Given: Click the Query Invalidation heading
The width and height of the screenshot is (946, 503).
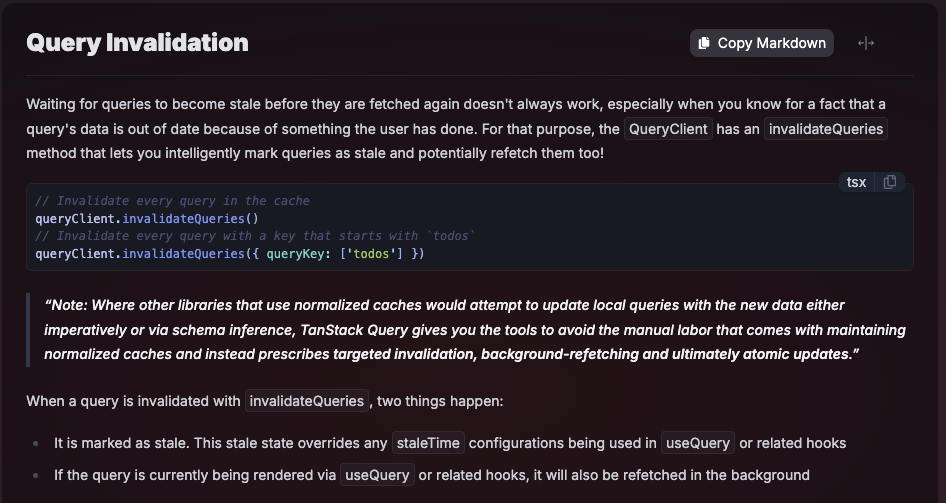Looking at the screenshot, I should (x=137, y=43).
